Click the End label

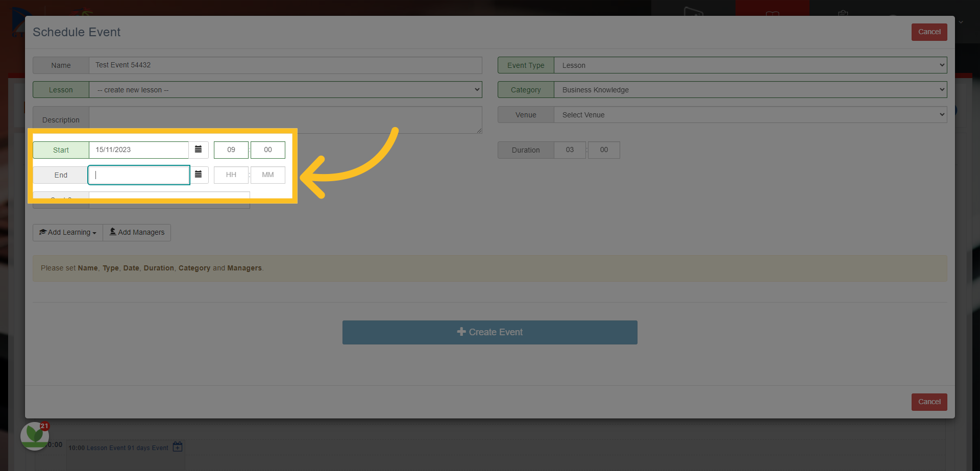61,175
